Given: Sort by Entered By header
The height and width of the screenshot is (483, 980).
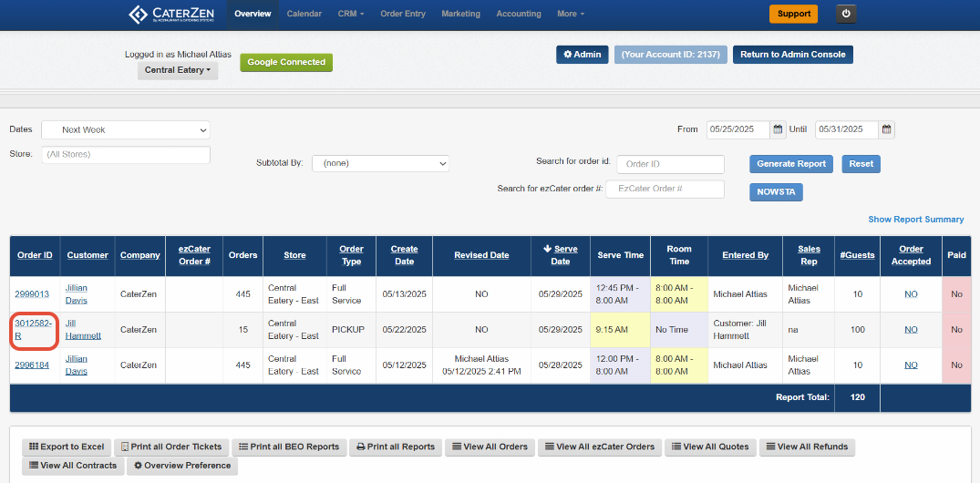Looking at the screenshot, I should pos(745,255).
